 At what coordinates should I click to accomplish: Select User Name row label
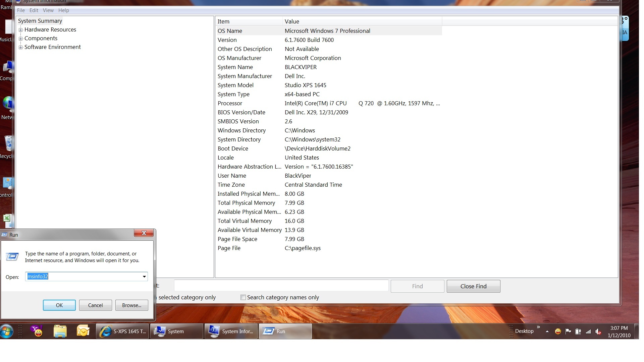point(232,176)
